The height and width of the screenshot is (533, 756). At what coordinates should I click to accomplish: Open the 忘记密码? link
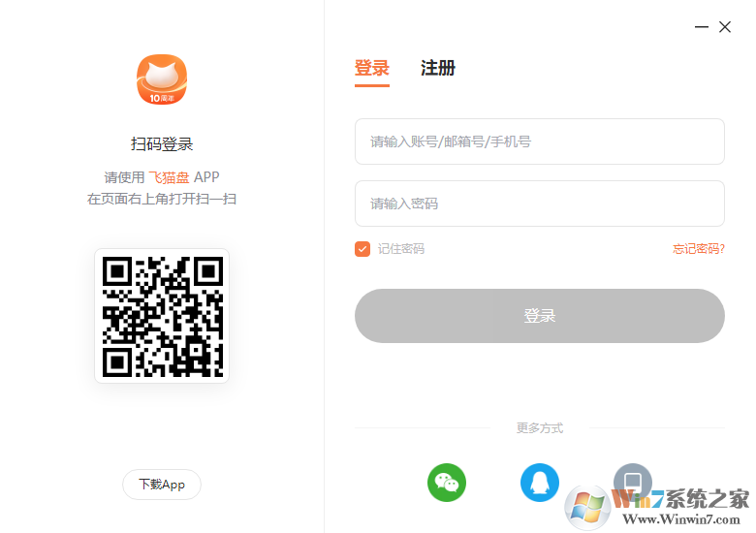699,249
